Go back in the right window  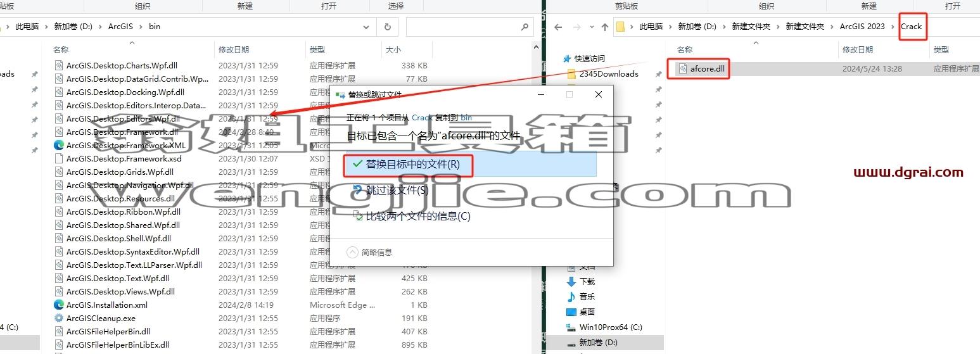point(558,27)
